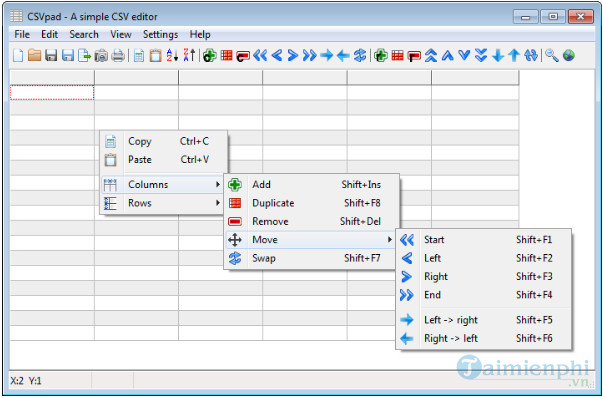
Task: Open search with the magnifying glass icon
Action: (552, 55)
